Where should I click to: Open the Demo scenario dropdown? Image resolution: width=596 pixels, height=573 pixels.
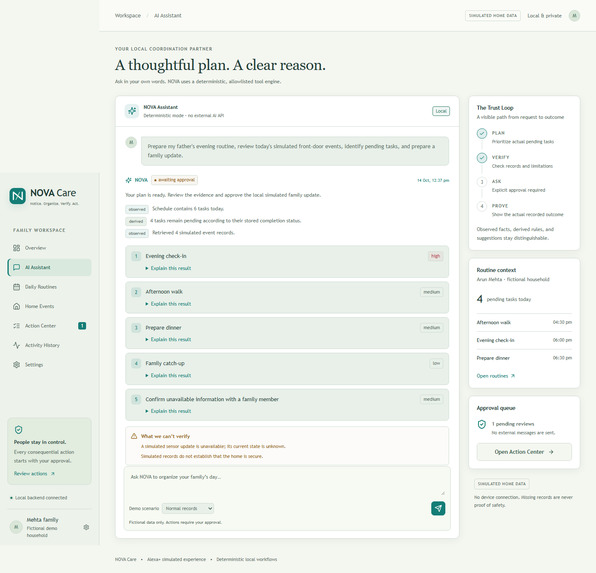[x=188, y=508]
